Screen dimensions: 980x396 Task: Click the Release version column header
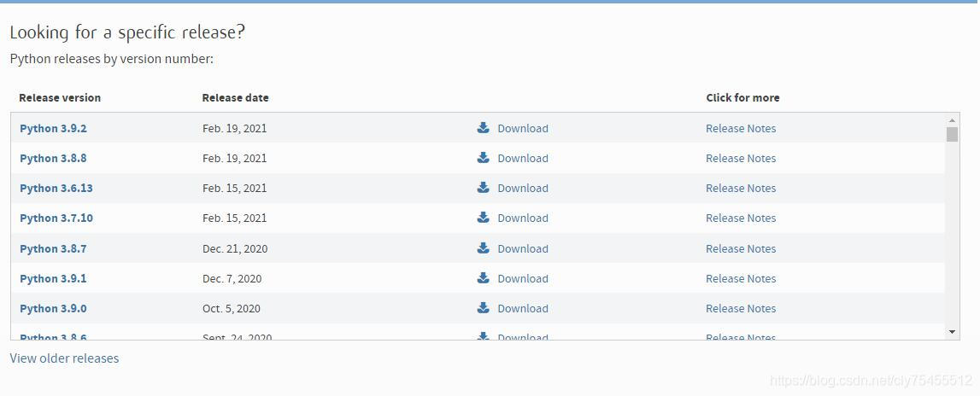[x=59, y=98]
